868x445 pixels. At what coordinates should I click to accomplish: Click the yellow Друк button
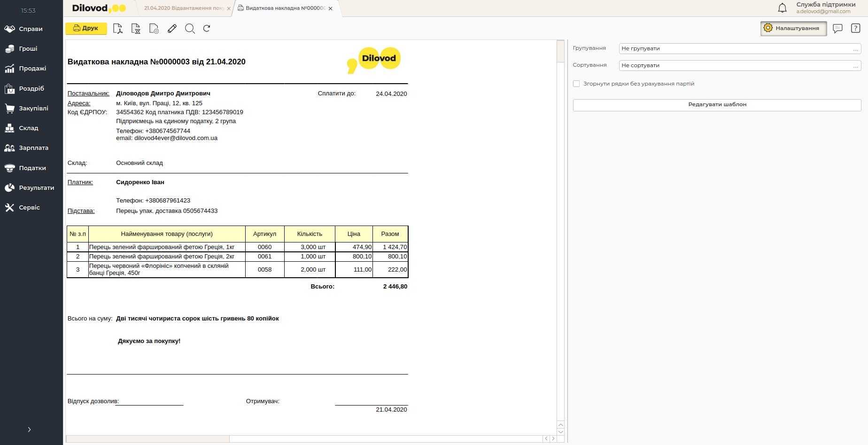86,29
